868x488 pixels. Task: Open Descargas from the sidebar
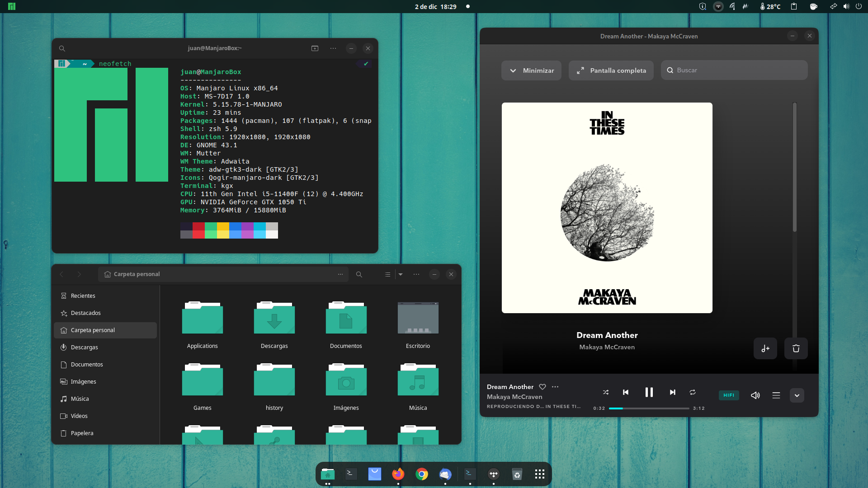(x=105, y=347)
